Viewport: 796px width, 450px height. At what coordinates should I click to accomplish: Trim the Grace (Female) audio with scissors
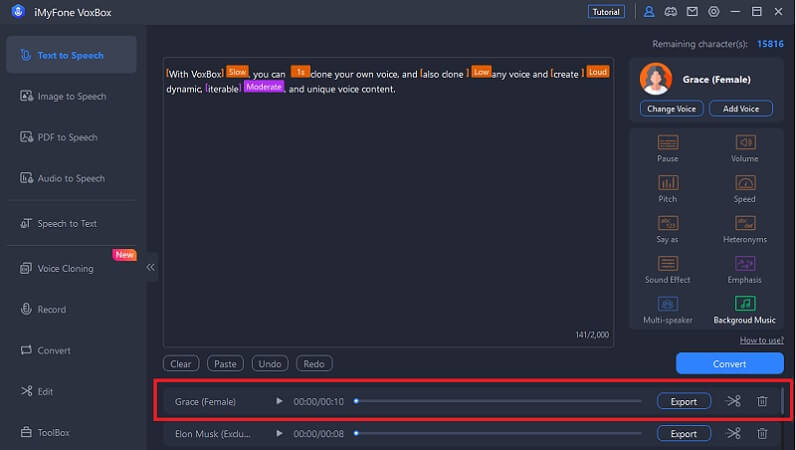pos(734,401)
